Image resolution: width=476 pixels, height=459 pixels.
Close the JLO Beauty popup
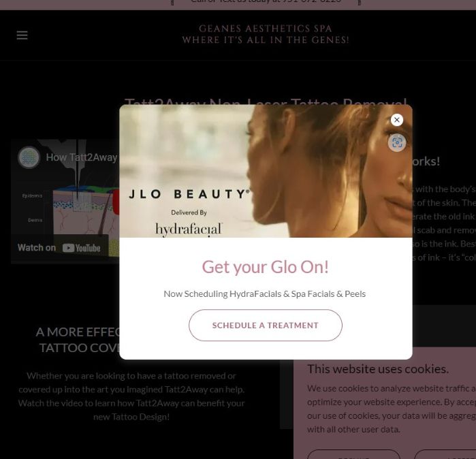(x=397, y=120)
